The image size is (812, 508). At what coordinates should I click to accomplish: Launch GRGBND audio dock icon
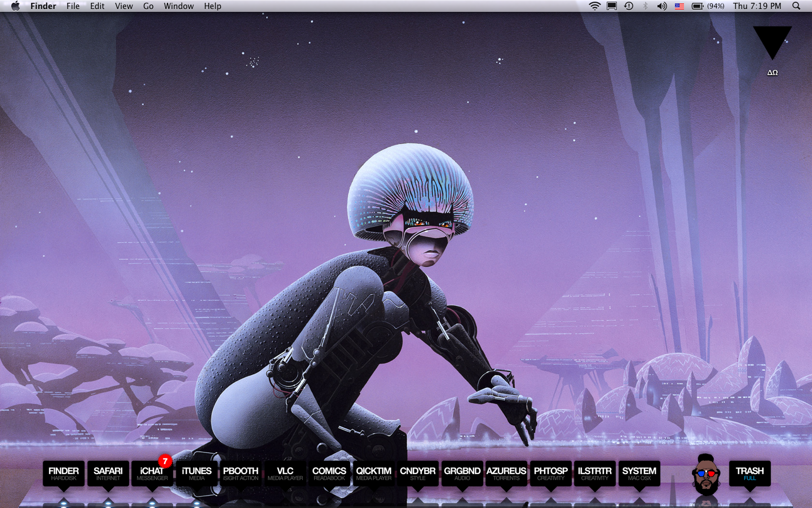[x=462, y=474]
